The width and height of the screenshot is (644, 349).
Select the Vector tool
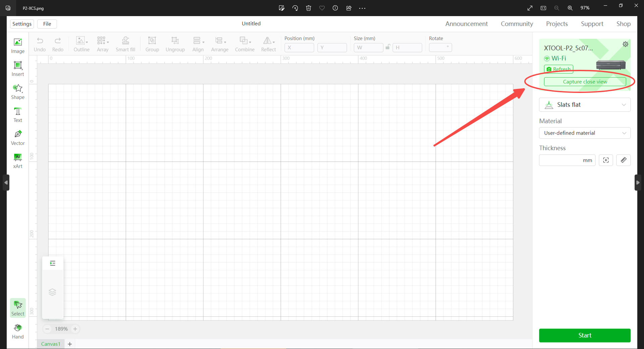click(17, 137)
